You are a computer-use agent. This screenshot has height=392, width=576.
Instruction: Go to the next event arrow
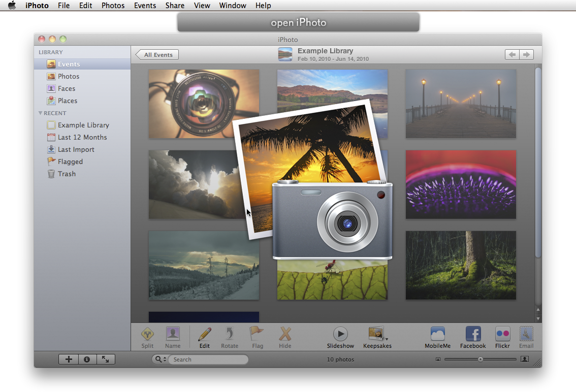[526, 55]
